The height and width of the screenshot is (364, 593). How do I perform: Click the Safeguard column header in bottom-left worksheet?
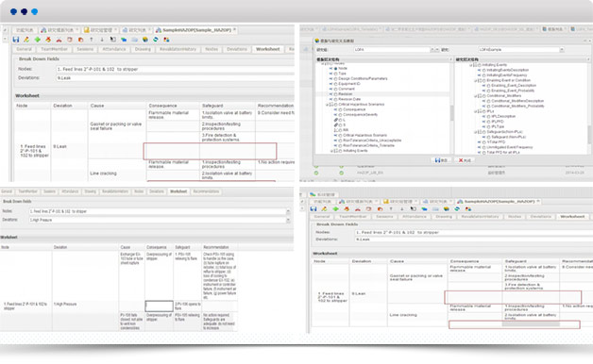click(x=188, y=247)
